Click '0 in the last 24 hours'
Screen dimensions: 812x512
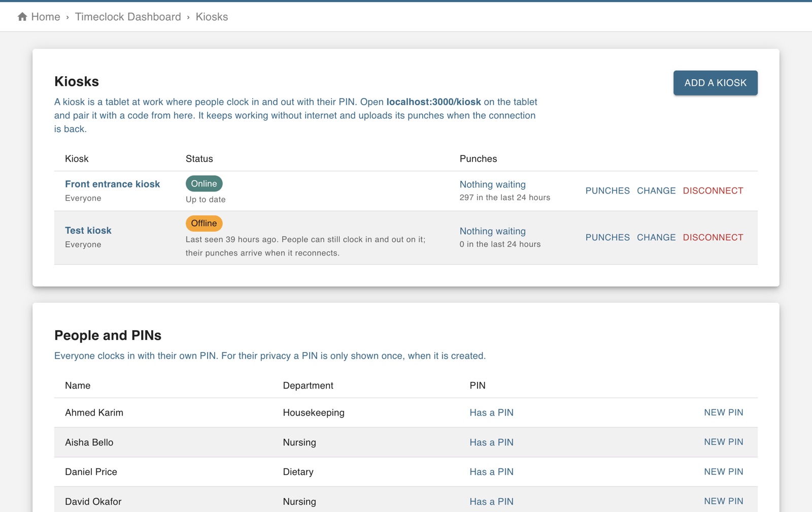click(x=500, y=244)
